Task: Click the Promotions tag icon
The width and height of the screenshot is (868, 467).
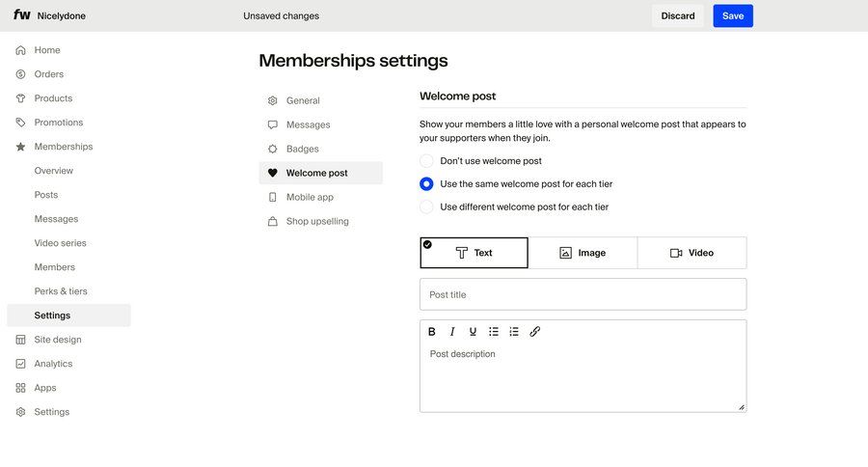Action: (x=20, y=123)
